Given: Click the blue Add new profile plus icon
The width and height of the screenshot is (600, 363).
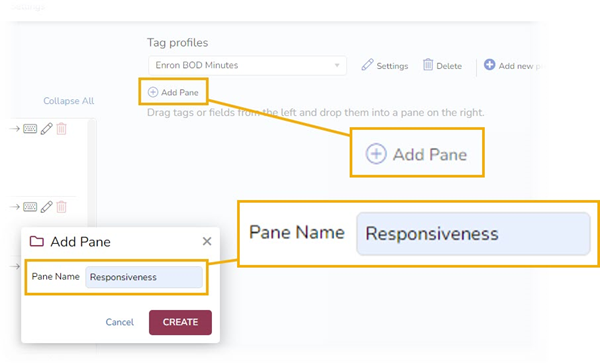Looking at the screenshot, I should (489, 65).
